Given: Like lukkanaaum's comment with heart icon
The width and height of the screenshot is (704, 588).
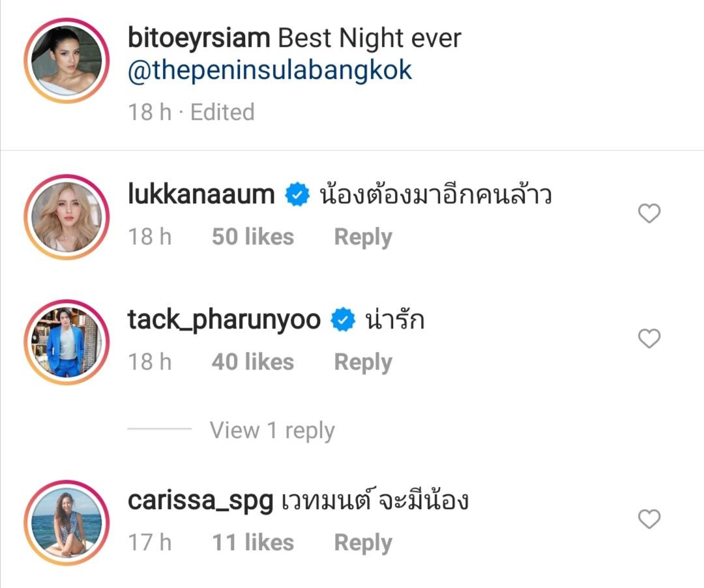Looking at the screenshot, I should tap(649, 213).
